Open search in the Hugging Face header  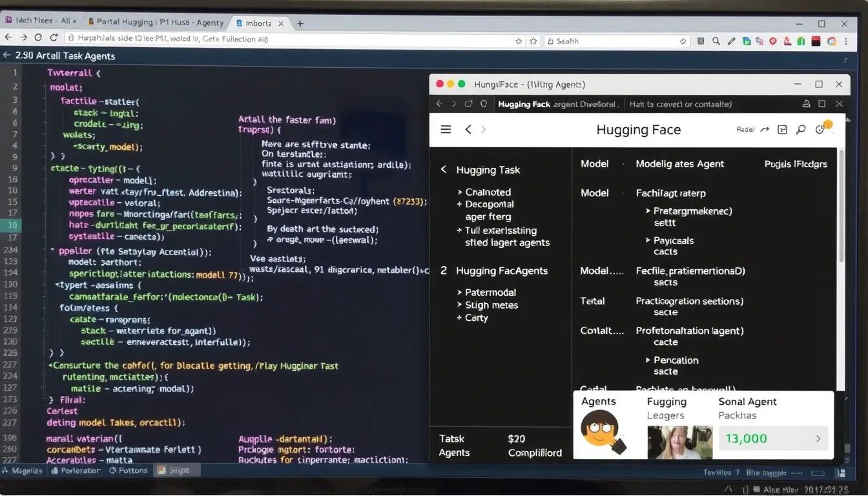click(x=801, y=130)
